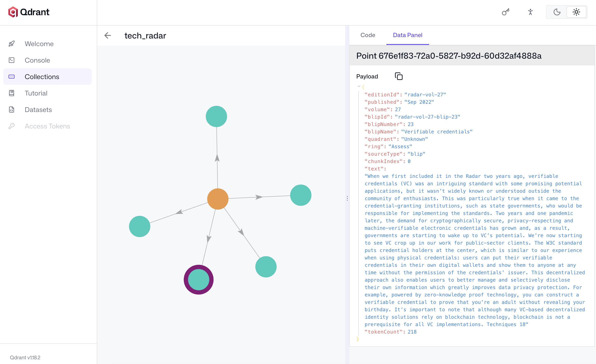Select the left teal graph node
Image resolution: width=596 pixels, height=364 pixels.
(140, 226)
